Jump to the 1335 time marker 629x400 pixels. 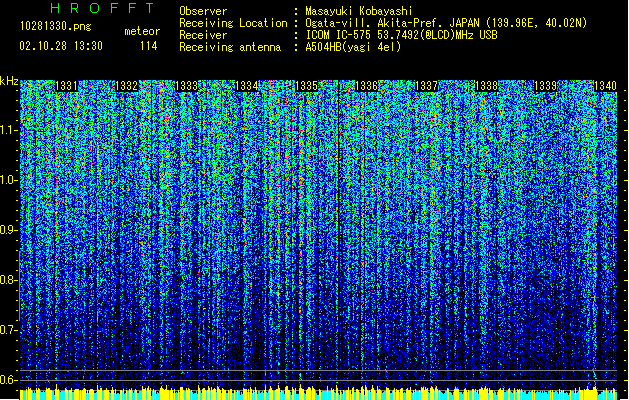[x=306, y=87]
